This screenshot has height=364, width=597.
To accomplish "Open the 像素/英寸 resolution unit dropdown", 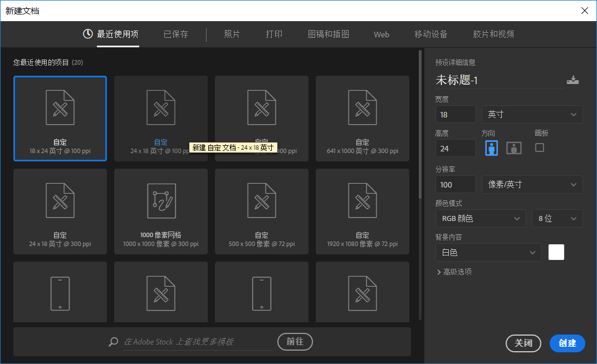I will (532, 184).
